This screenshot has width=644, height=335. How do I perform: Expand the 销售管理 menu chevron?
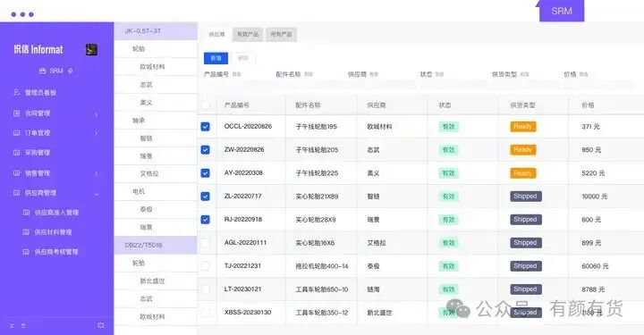pyautogui.click(x=96, y=173)
